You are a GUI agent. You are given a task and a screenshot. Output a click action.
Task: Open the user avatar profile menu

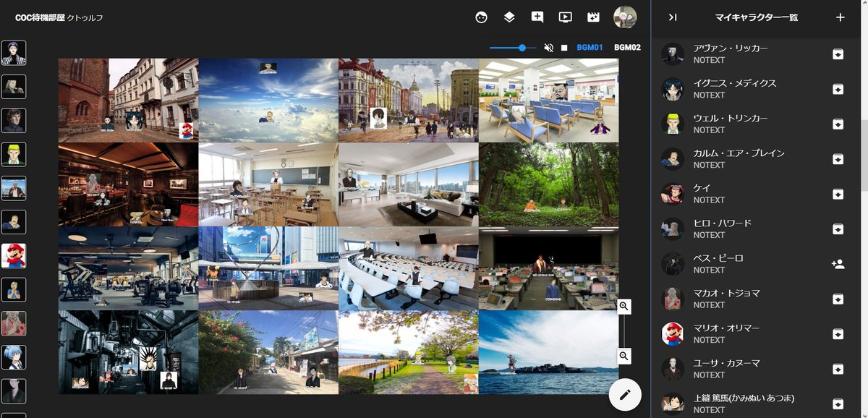tap(625, 17)
